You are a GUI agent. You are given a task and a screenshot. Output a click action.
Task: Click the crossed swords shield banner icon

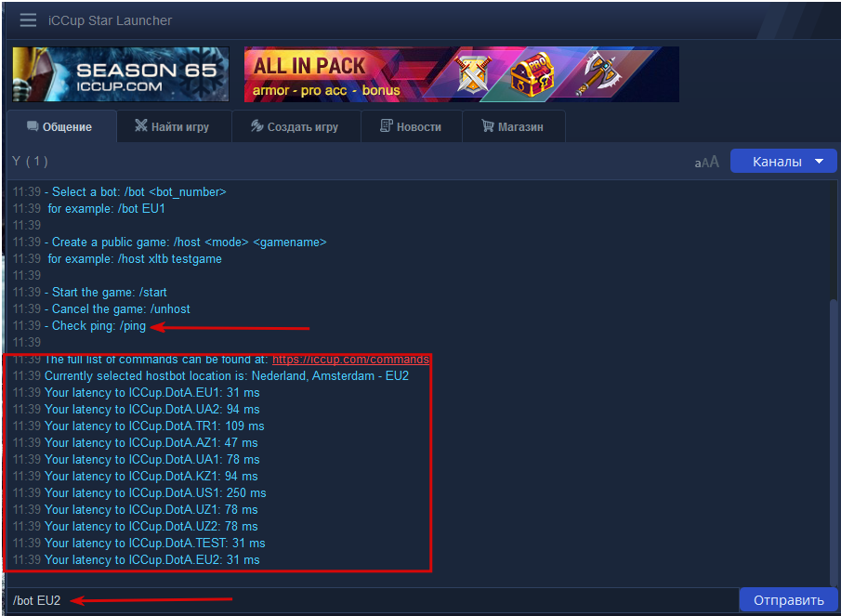[472, 74]
